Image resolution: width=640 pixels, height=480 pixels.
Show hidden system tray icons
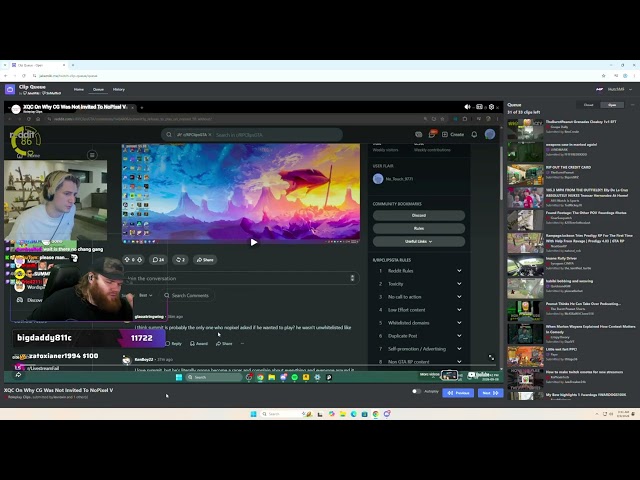[597, 414]
